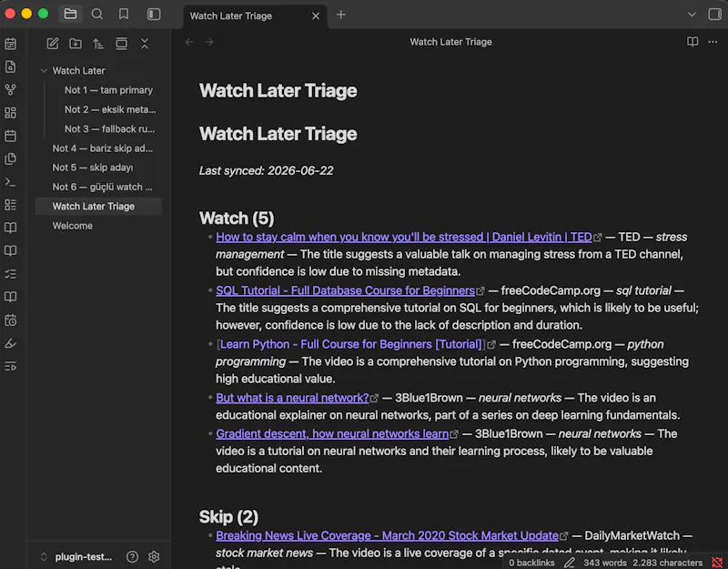Open the help question mark icon

click(x=132, y=556)
